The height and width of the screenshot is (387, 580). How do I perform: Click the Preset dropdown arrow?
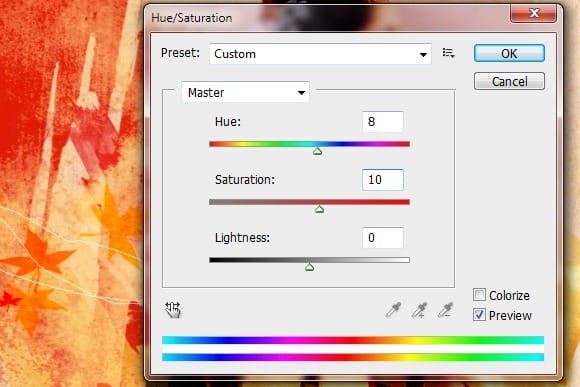click(423, 55)
